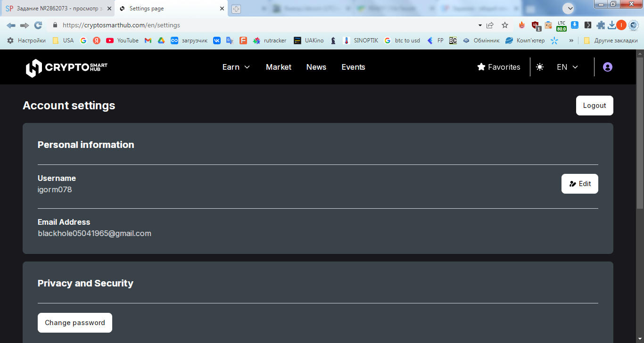Go to the Market page

279,67
